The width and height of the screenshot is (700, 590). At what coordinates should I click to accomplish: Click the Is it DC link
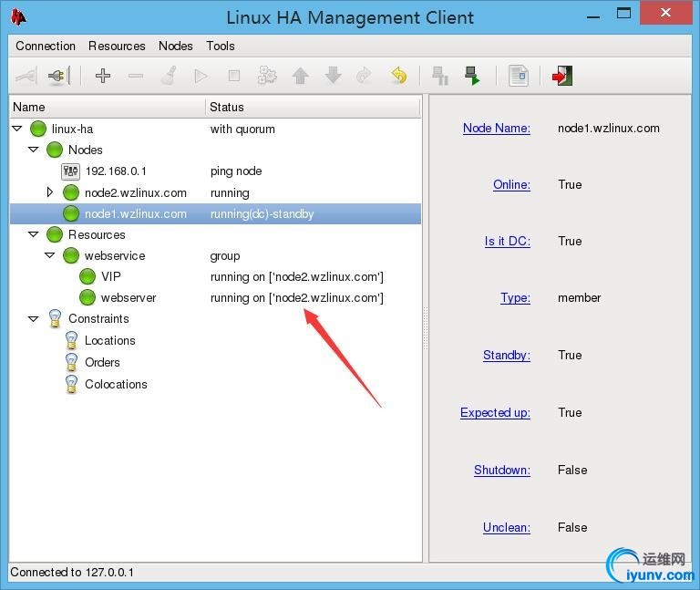[x=508, y=241]
